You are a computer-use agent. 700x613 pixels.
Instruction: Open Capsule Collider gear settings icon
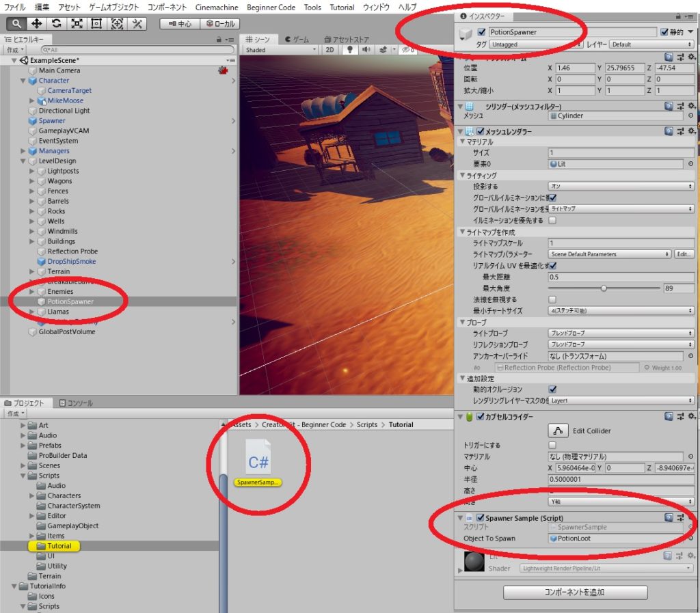coord(691,416)
